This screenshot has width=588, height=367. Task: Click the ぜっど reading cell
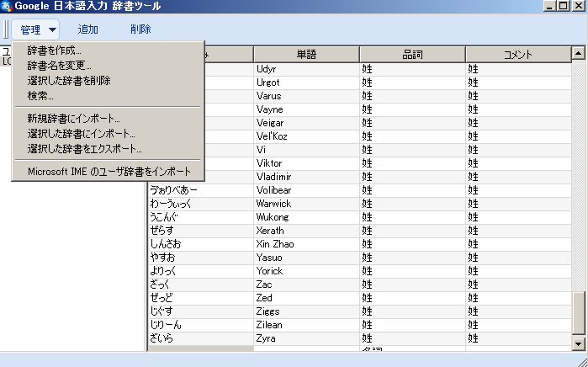pyautogui.click(x=200, y=299)
